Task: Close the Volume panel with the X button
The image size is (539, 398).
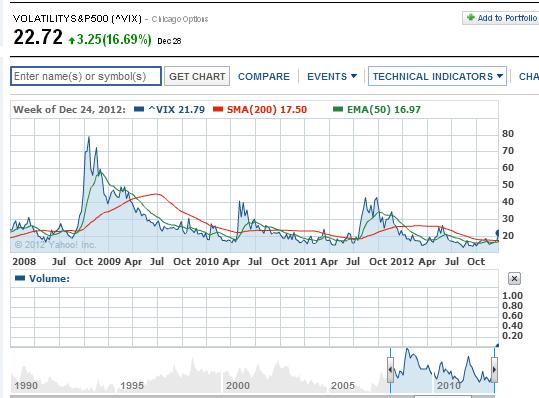Action: tap(514, 278)
